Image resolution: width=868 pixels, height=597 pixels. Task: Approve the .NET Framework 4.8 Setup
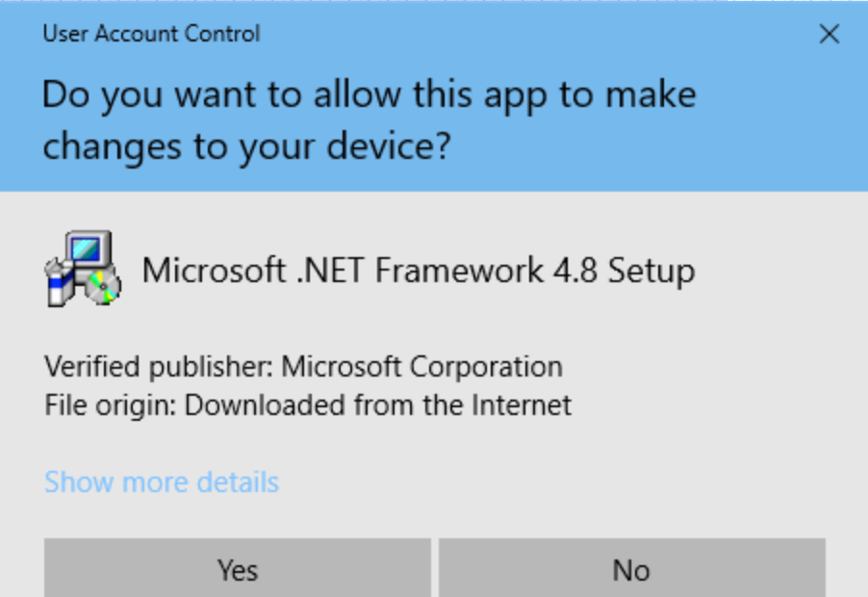click(237, 570)
